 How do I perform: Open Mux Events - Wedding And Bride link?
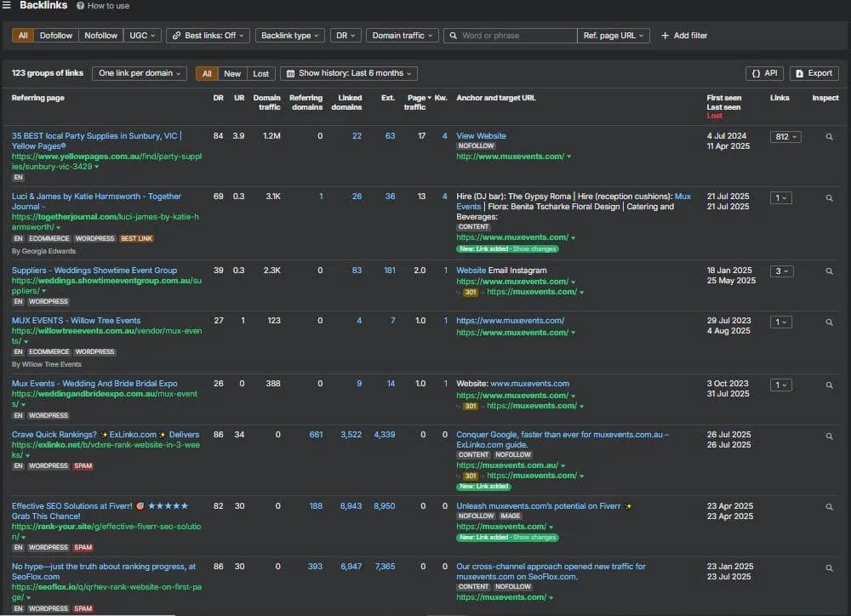click(94, 383)
